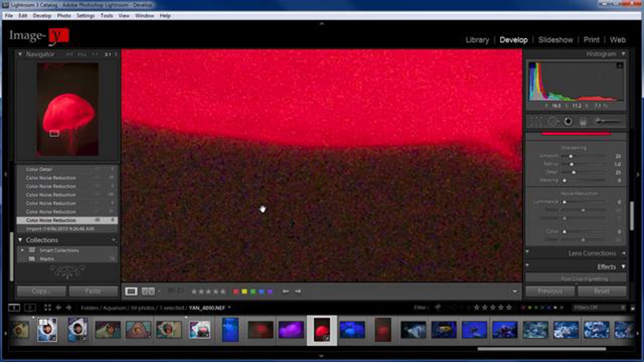Select the Red Eye Correction tool
The width and height of the screenshot is (644, 362).
(x=568, y=122)
